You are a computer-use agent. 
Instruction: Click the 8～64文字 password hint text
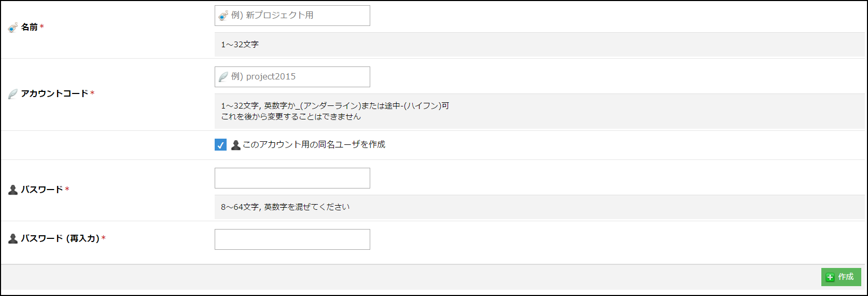[x=285, y=207]
